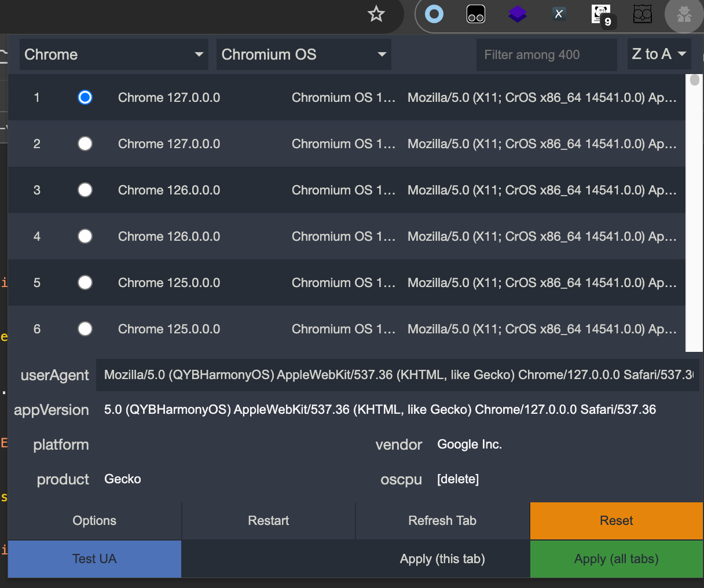
Task: Click Mozilla/5.0 user agent string in row 2
Action: 542,144
